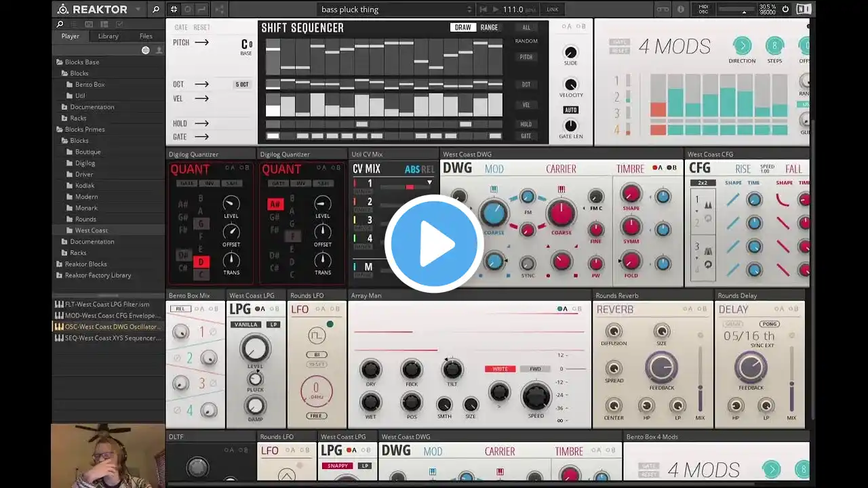Toggle RANGE mode in Shift Sequencer
The width and height of the screenshot is (868, 488).
(x=489, y=28)
